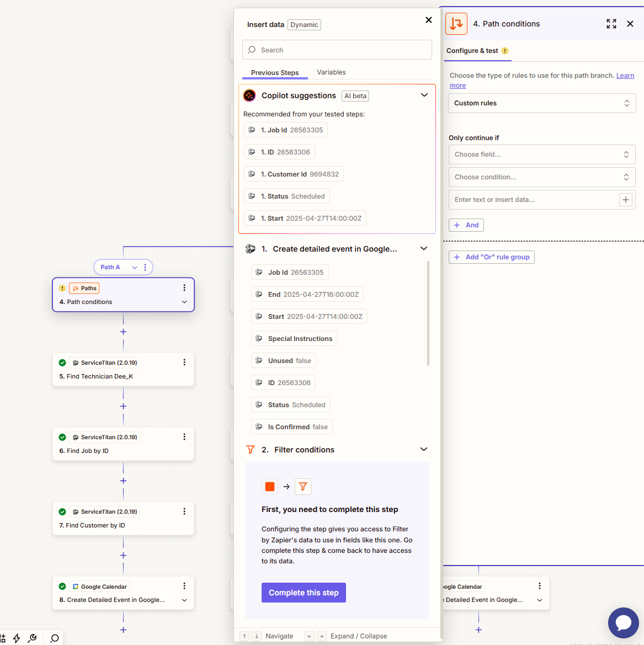This screenshot has width=644, height=645.
Task: Select step 7 Find Customer by ID
Action: 123,518
